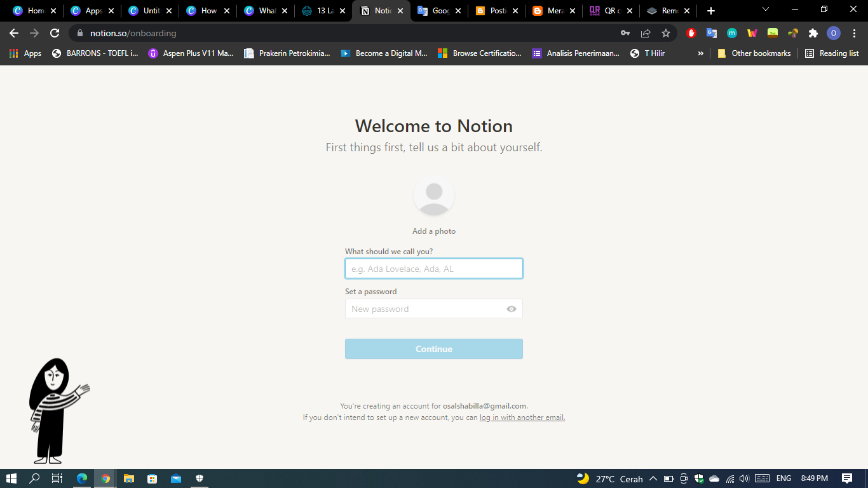Screen dimensions: 868x488
Task: Open the tab search dropdown arrow
Action: 766,9
